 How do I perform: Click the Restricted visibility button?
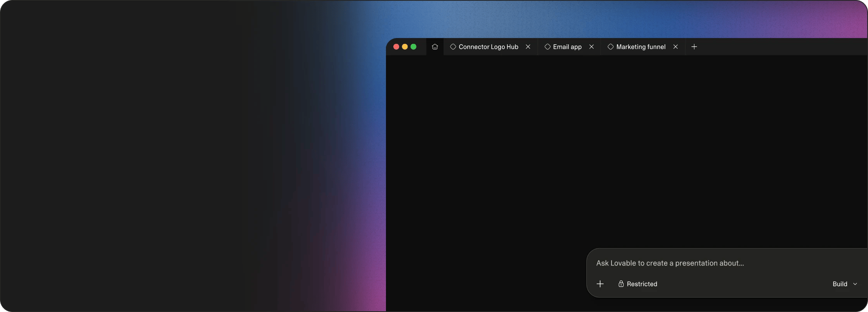click(x=638, y=284)
